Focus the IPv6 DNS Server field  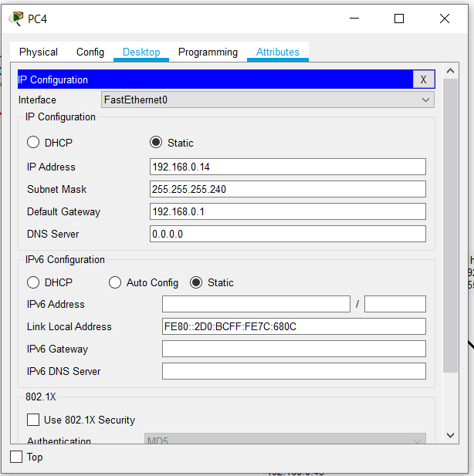point(294,371)
